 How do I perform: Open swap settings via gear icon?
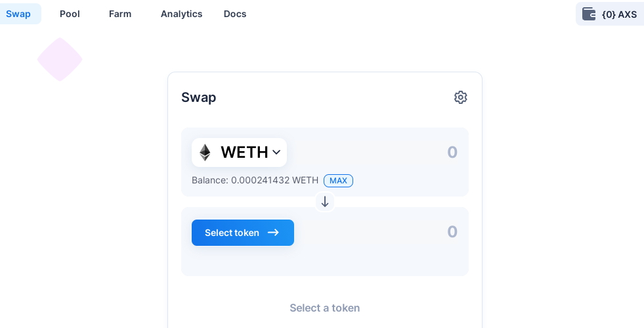460,97
